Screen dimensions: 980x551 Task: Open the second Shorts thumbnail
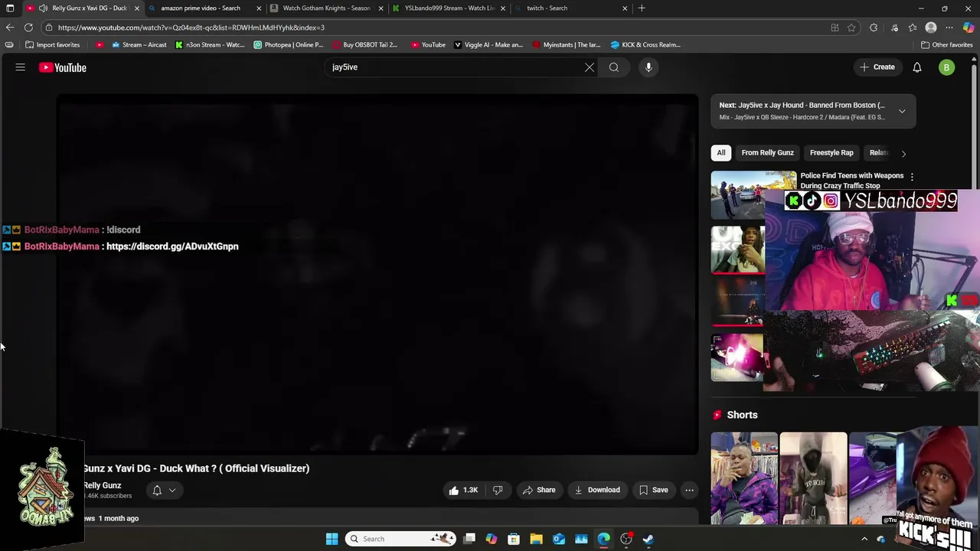[813, 478]
